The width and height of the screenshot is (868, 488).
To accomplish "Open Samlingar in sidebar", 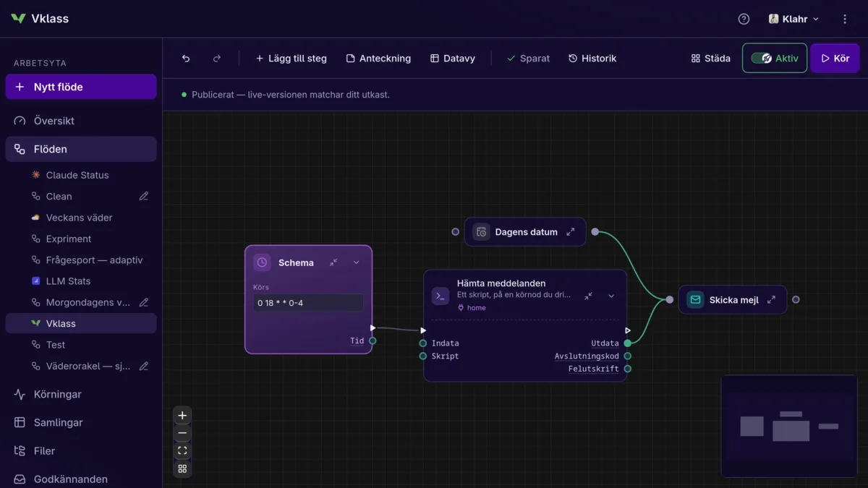I will point(81,422).
